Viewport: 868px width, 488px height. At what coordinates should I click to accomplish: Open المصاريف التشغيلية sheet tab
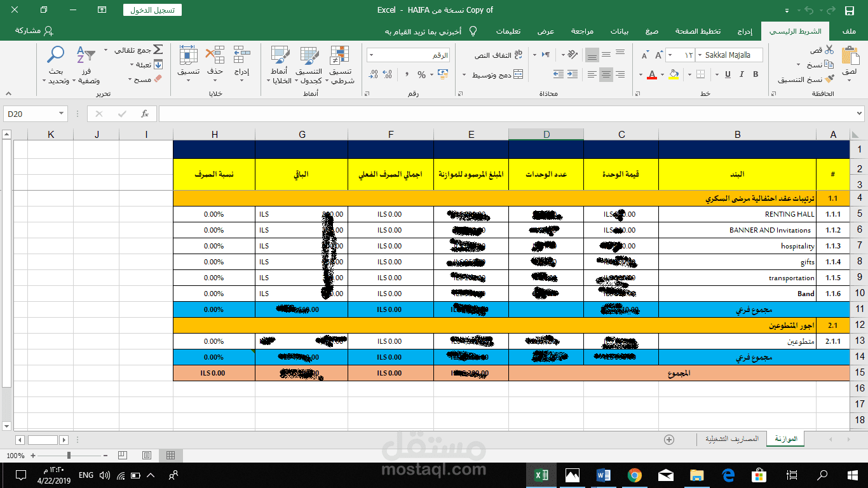pos(732,439)
